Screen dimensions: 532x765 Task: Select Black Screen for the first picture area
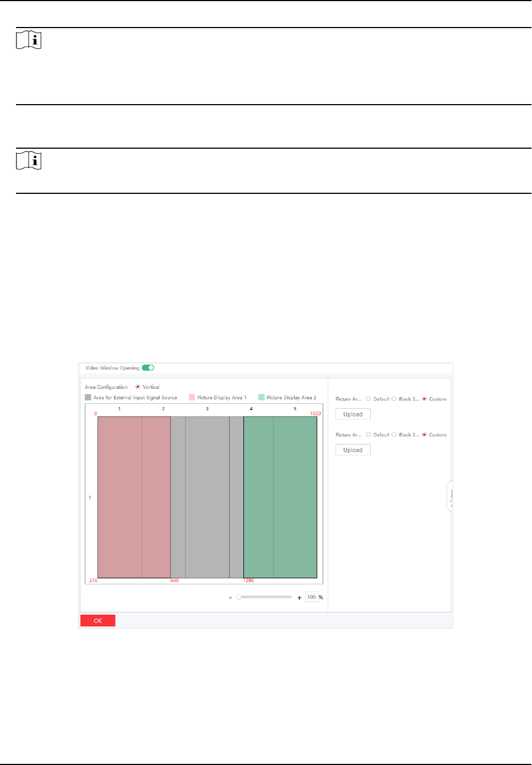394,399
